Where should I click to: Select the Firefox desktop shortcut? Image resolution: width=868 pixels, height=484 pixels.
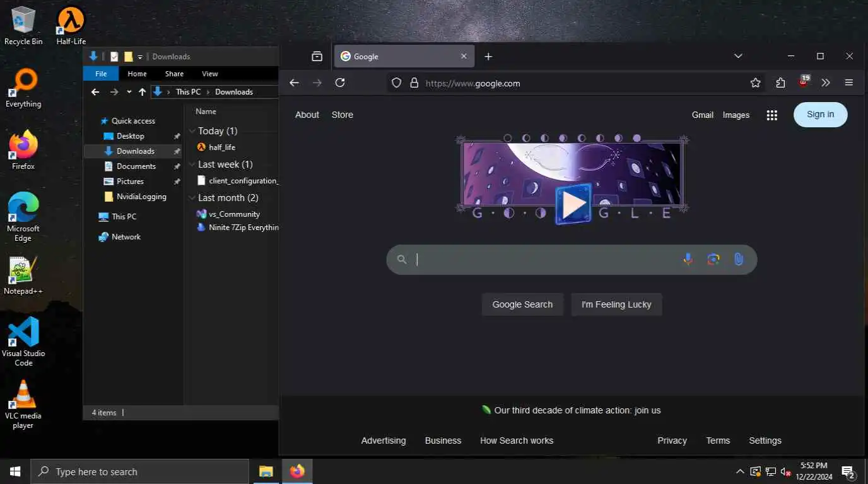tap(23, 151)
